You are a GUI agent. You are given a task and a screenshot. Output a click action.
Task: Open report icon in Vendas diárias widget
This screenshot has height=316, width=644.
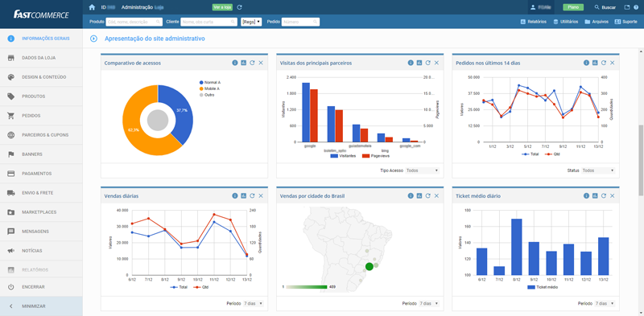244,195
